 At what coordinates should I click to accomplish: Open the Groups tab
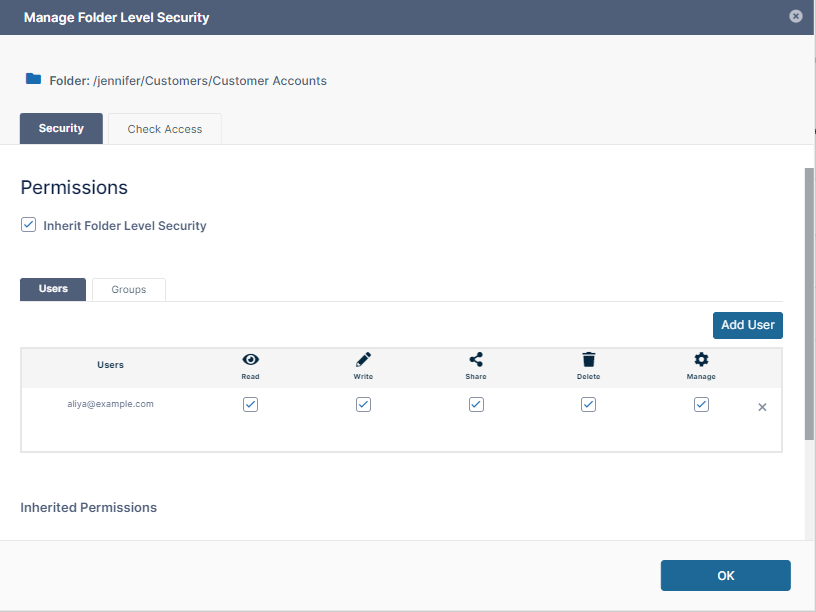(x=129, y=290)
